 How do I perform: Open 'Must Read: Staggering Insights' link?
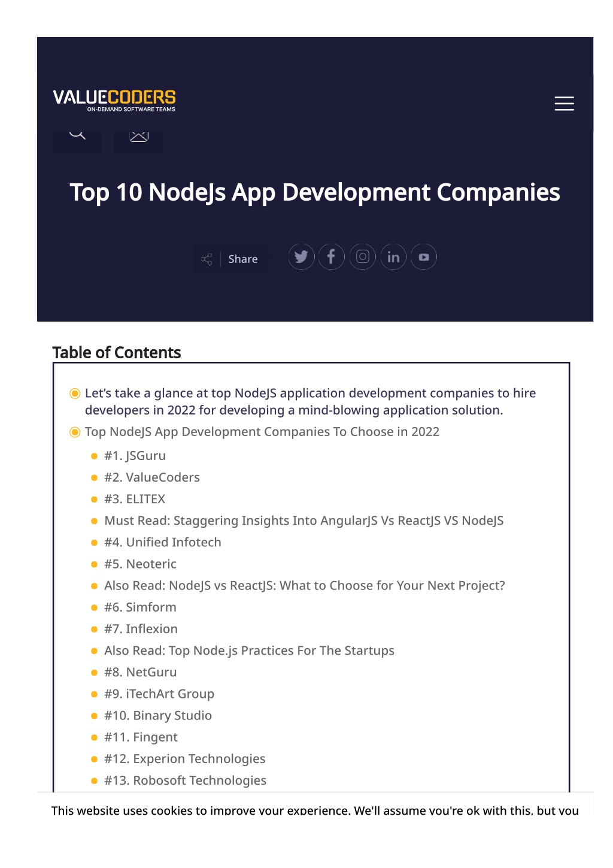(x=304, y=521)
